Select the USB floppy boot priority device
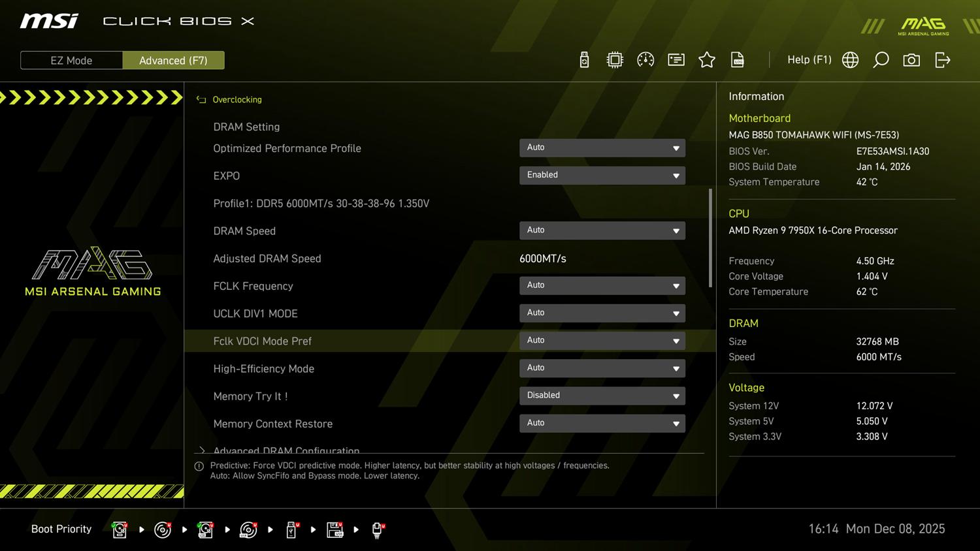980x551 pixels. pyautogui.click(x=335, y=529)
